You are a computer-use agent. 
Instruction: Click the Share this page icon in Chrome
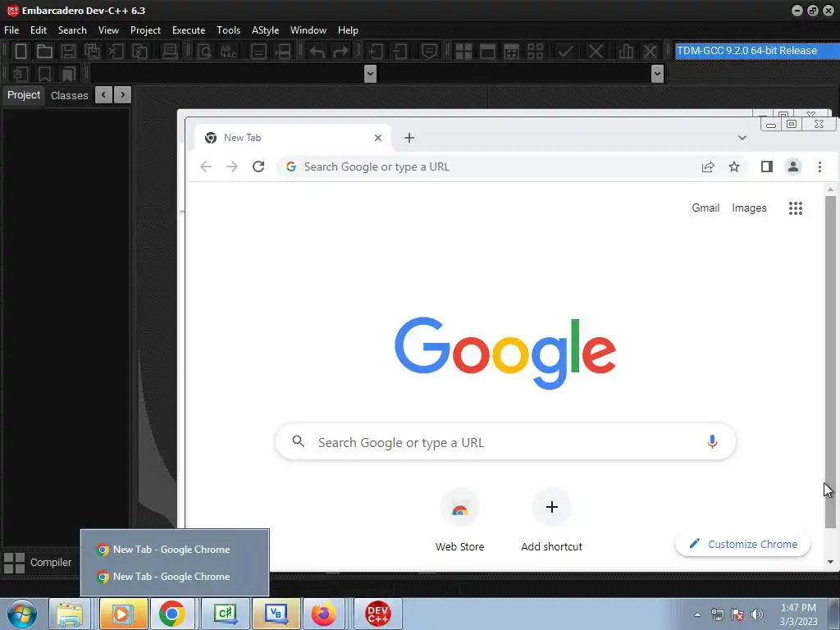pyautogui.click(x=708, y=167)
